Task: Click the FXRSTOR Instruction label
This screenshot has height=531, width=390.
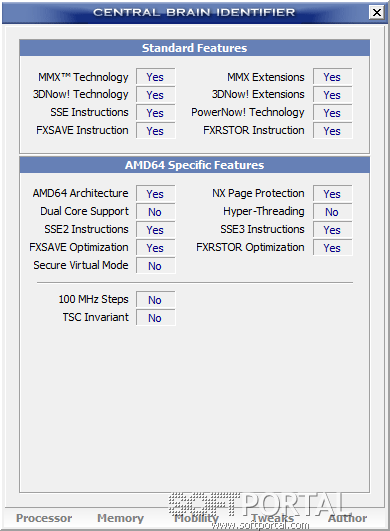Action: [x=254, y=130]
